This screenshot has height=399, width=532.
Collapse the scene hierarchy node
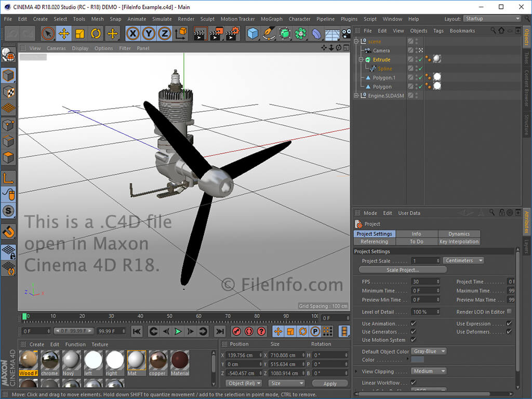pos(356,42)
